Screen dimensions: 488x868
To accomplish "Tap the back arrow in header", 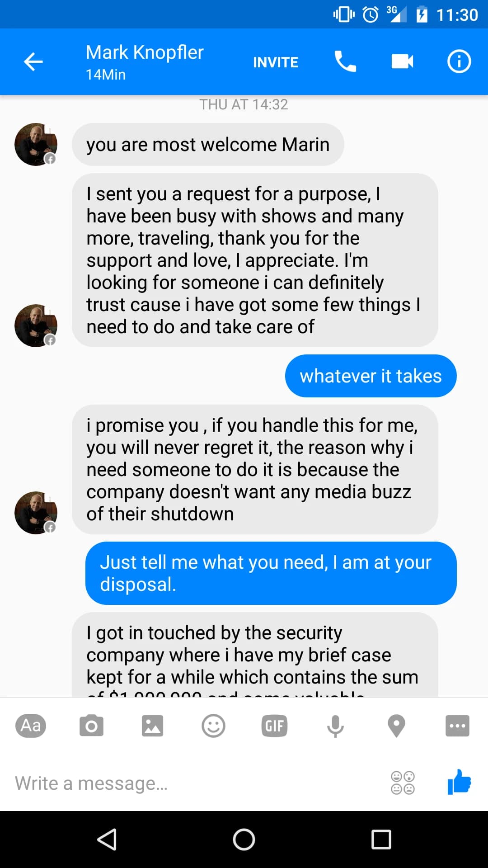I will pos(33,62).
